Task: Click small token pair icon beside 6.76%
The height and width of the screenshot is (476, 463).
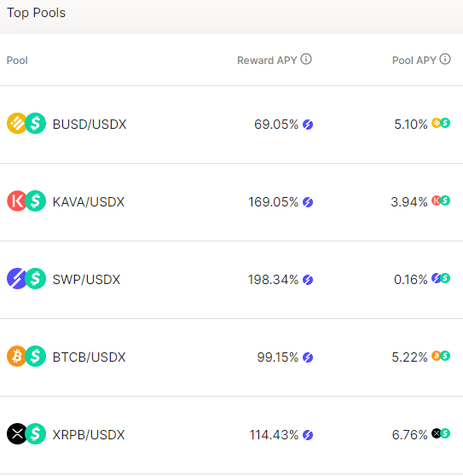Action: 441,433
